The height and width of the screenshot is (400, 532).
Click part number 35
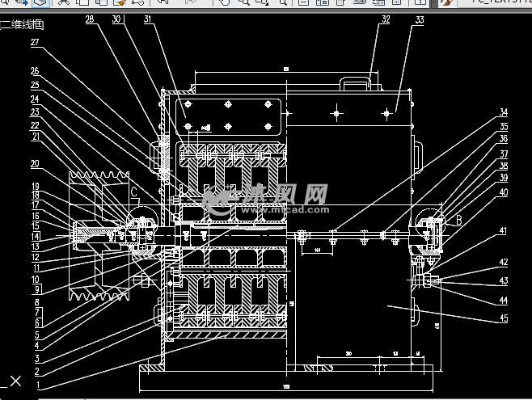504,127
